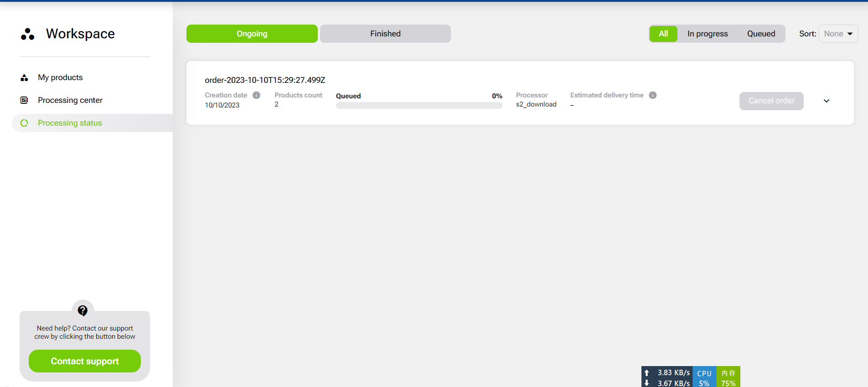Click the My products shapes icon

click(24, 78)
